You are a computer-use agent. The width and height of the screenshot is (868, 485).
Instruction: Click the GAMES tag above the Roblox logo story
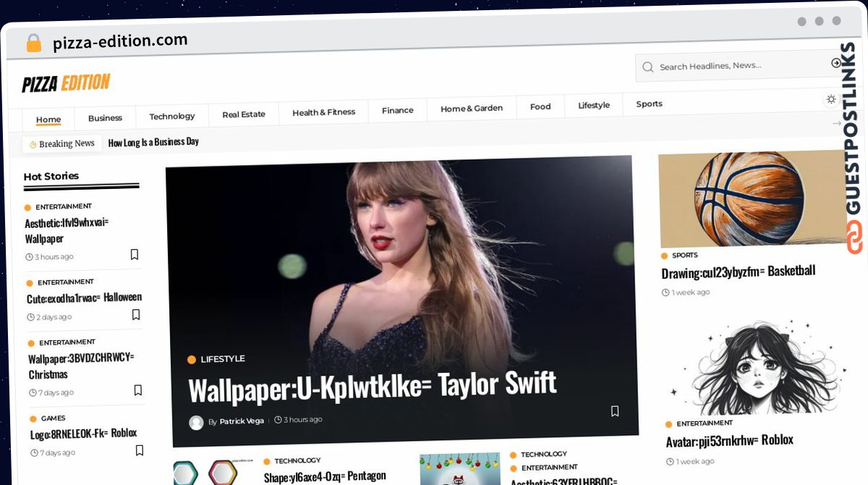[x=54, y=418]
